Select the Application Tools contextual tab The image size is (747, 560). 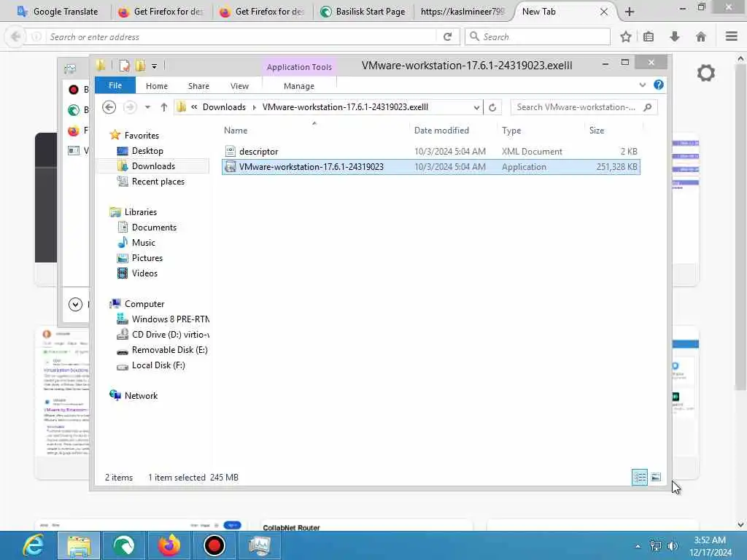tap(299, 67)
